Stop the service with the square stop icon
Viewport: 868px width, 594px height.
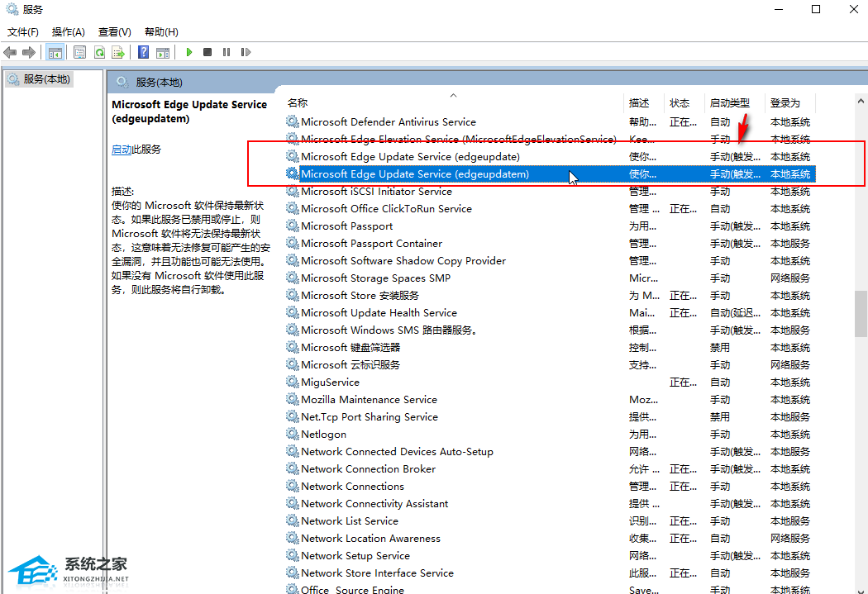pos(207,52)
